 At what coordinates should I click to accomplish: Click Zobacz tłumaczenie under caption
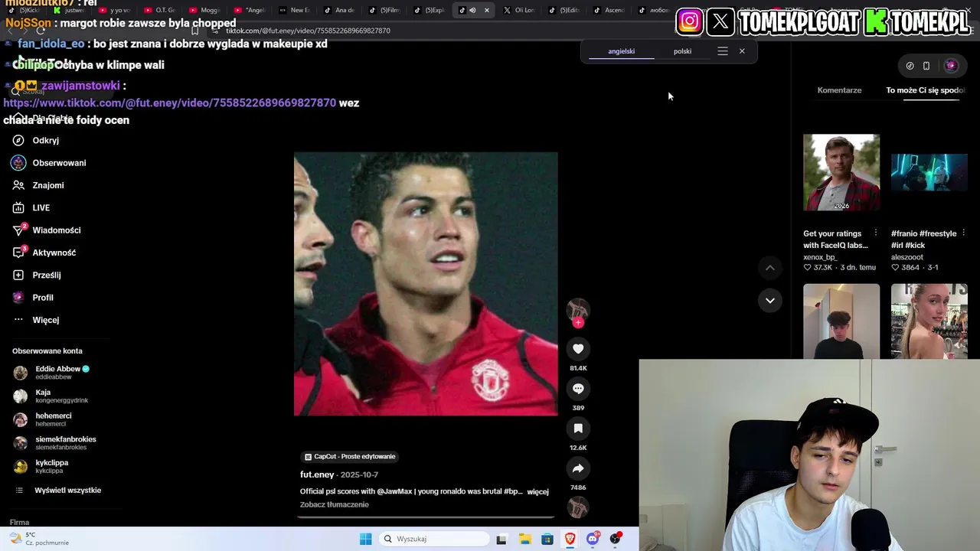coord(335,505)
